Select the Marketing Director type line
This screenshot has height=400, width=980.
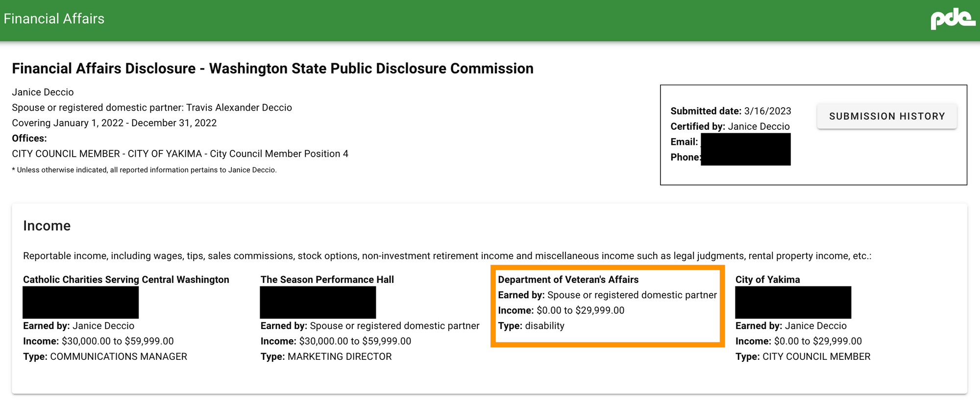pos(326,356)
